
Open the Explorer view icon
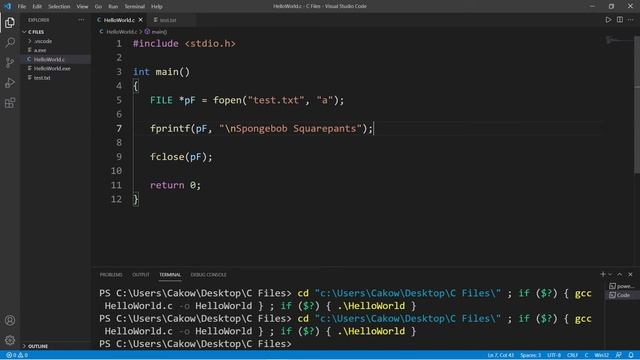point(10,22)
